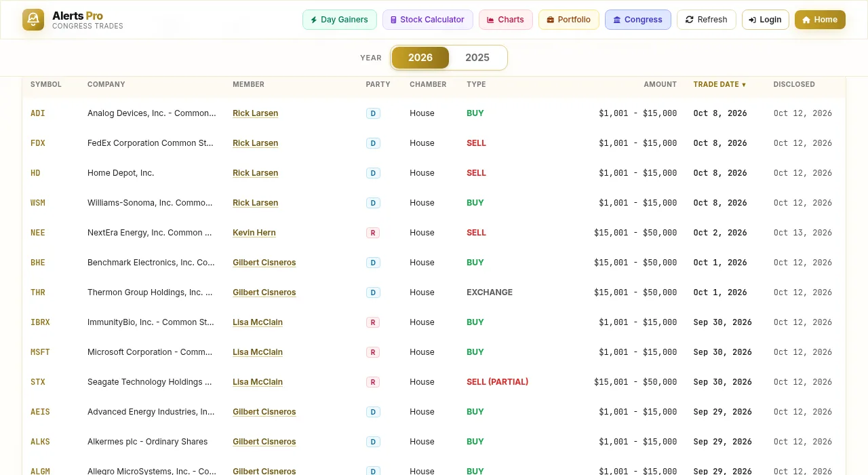868x475 pixels.
Task: Click Home Depot, Inc. company name
Action: pos(121,173)
